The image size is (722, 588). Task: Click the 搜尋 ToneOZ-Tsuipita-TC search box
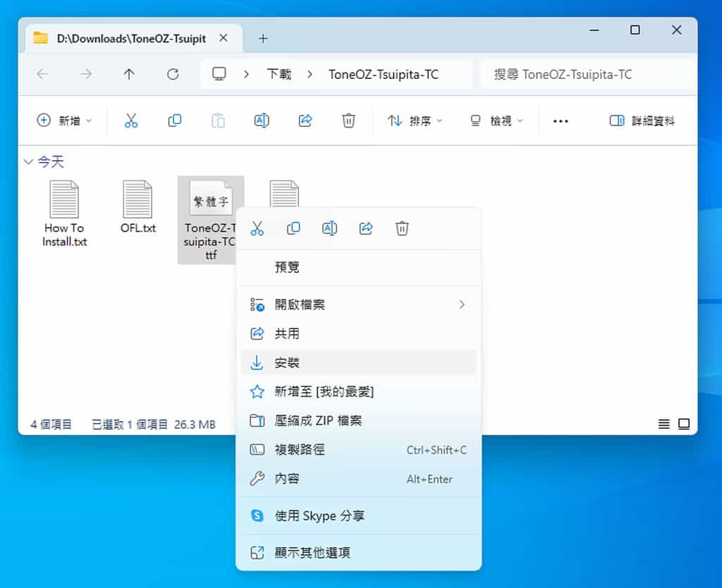coord(587,74)
